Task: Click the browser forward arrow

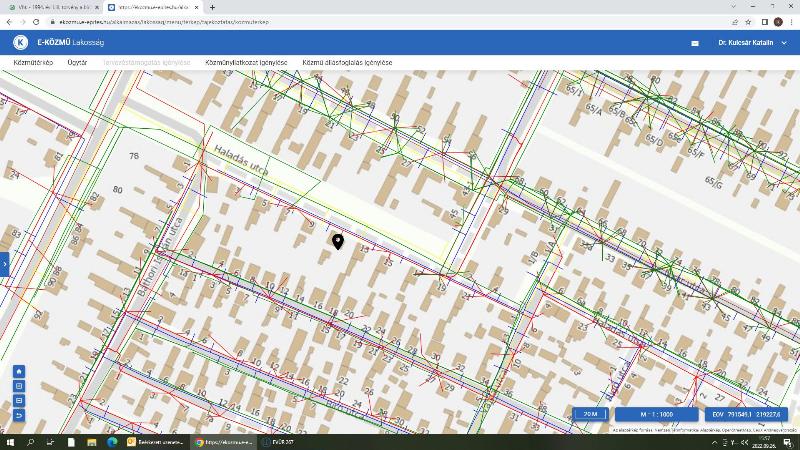Action: (x=22, y=22)
